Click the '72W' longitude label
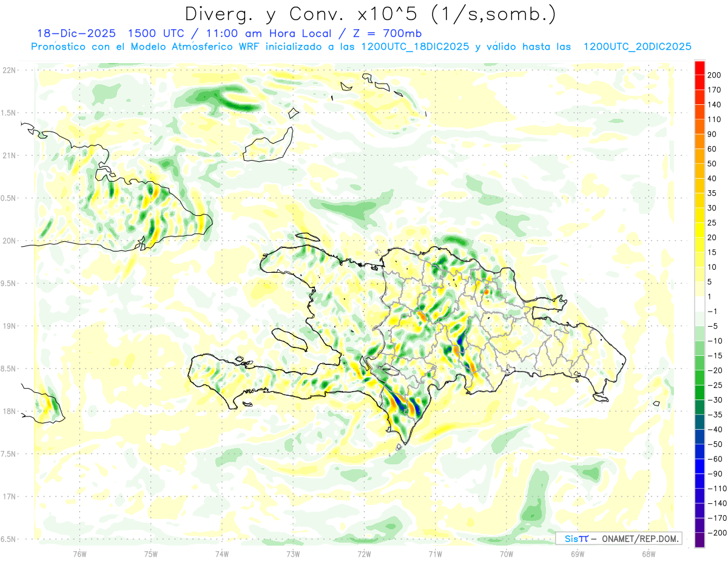This screenshot has height=562, width=728. (x=364, y=554)
